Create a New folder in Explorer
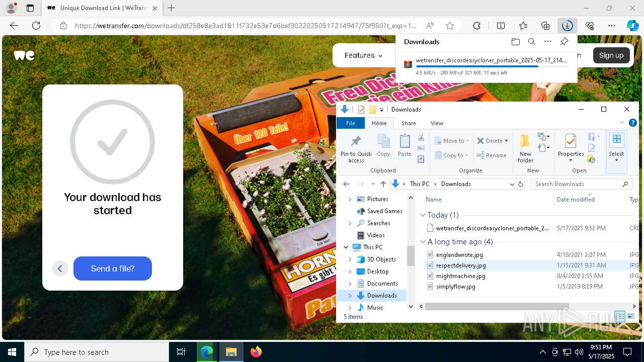 [525, 148]
